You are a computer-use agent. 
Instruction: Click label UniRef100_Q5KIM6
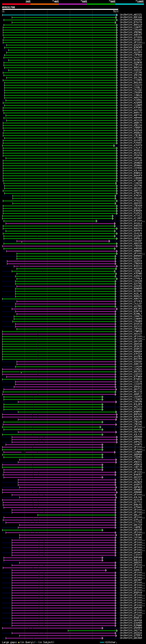pyautogui.click(x=131, y=75)
